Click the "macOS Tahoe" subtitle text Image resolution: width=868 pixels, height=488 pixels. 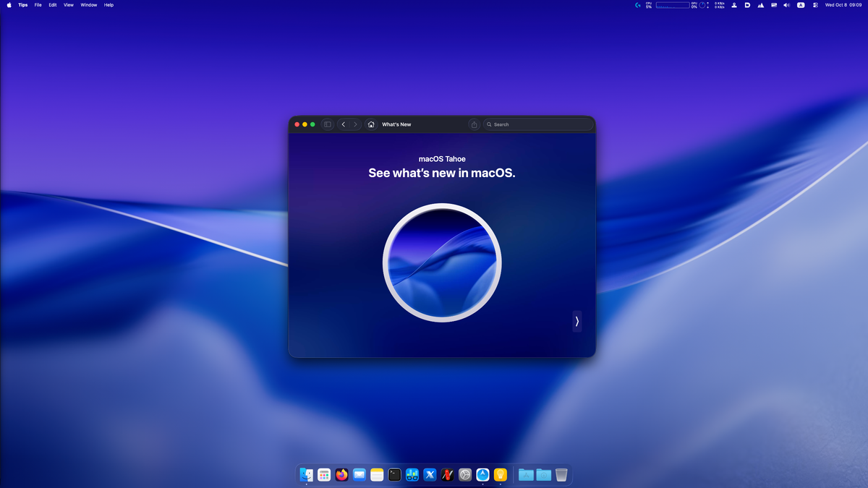442,159
